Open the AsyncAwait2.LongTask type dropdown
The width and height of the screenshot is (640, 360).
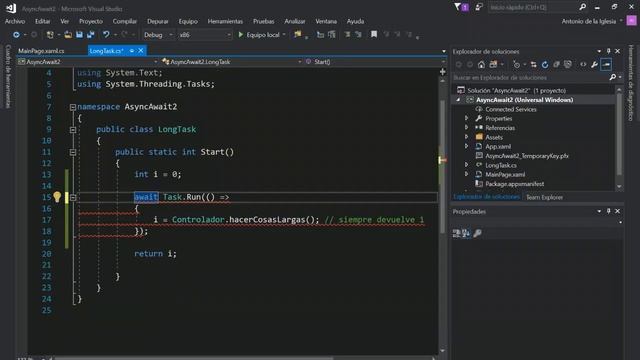231,62
